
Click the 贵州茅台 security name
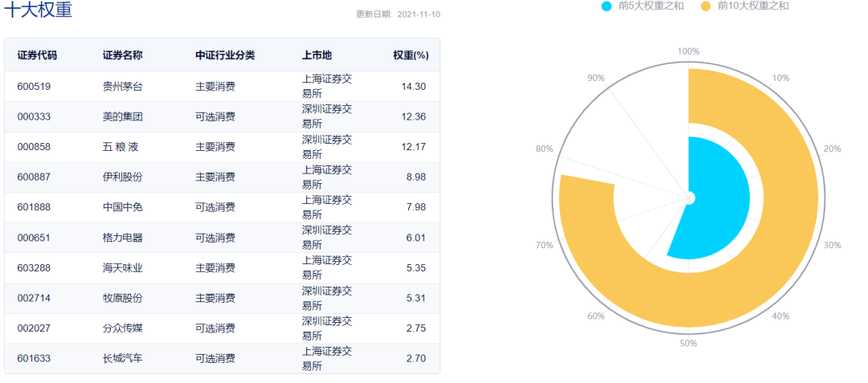tap(123, 86)
